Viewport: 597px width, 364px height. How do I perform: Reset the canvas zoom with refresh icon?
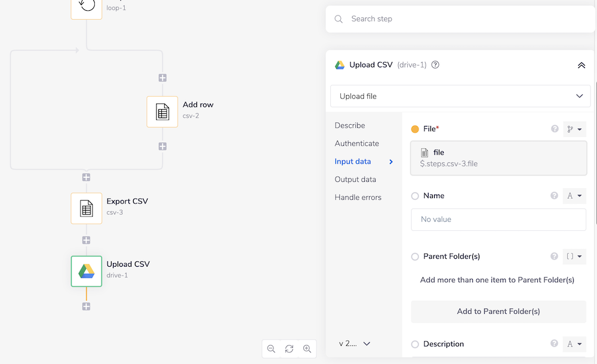coord(289,348)
